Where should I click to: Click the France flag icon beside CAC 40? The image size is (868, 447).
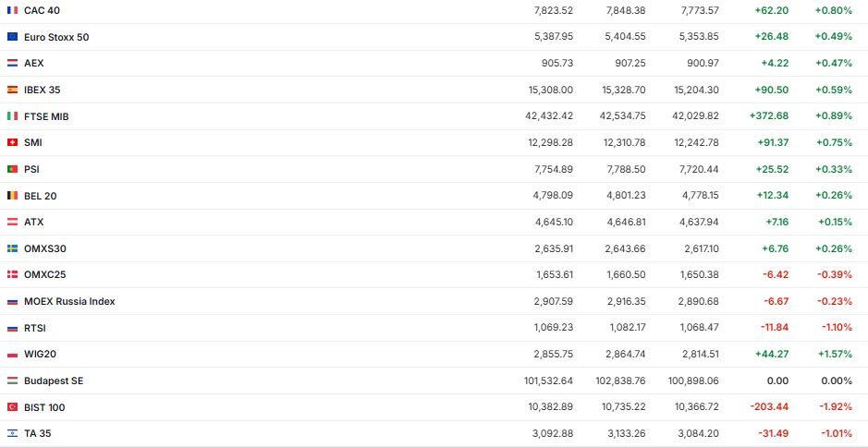click(x=12, y=10)
